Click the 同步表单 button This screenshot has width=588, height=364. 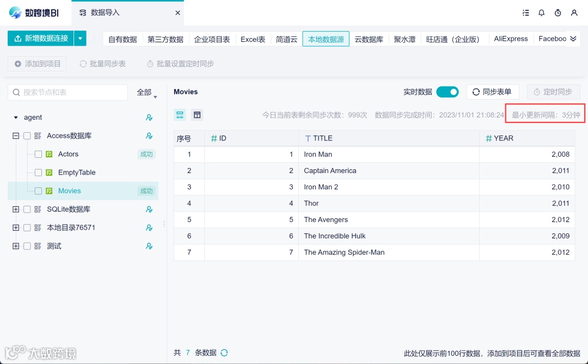pyautogui.click(x=492, y=92)
